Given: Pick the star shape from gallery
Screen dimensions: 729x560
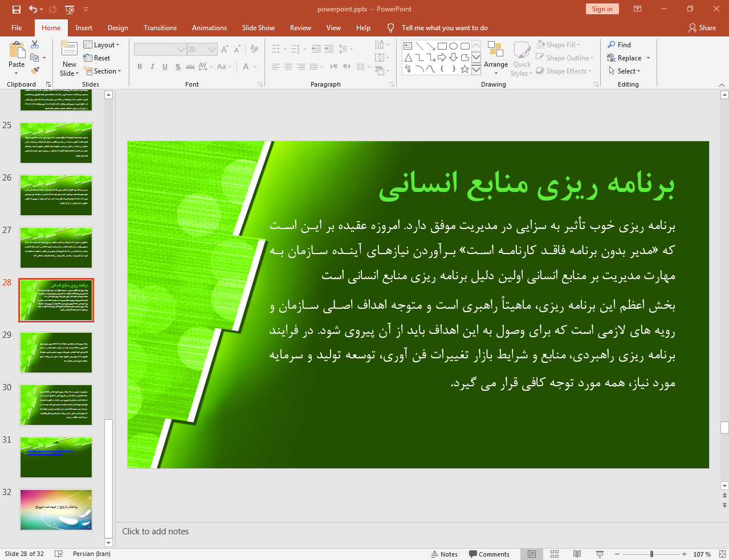Looking at the screenshot, I should pos(465,69).
